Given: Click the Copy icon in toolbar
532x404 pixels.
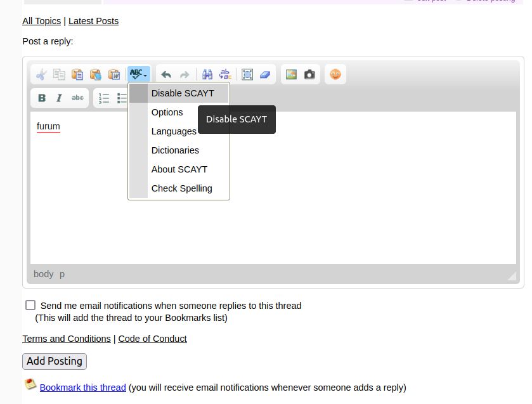Looking at the screenshot, I should tap(59, 74).
